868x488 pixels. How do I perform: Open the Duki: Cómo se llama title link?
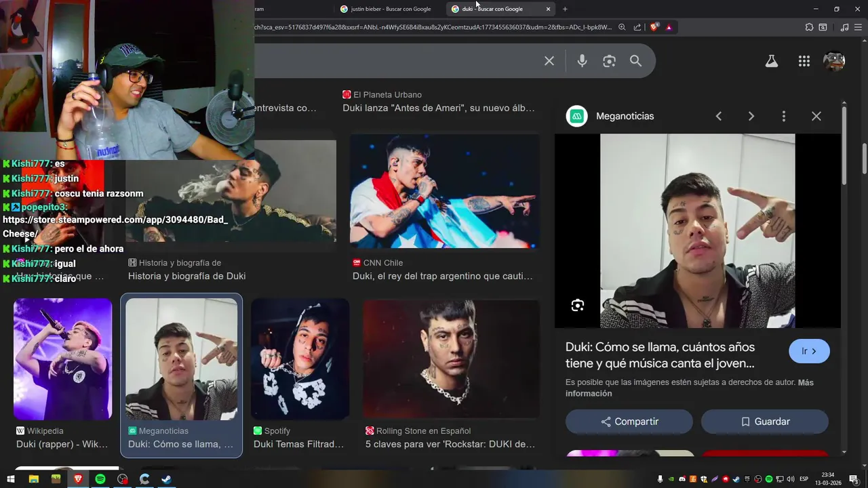tap(660, 355)
